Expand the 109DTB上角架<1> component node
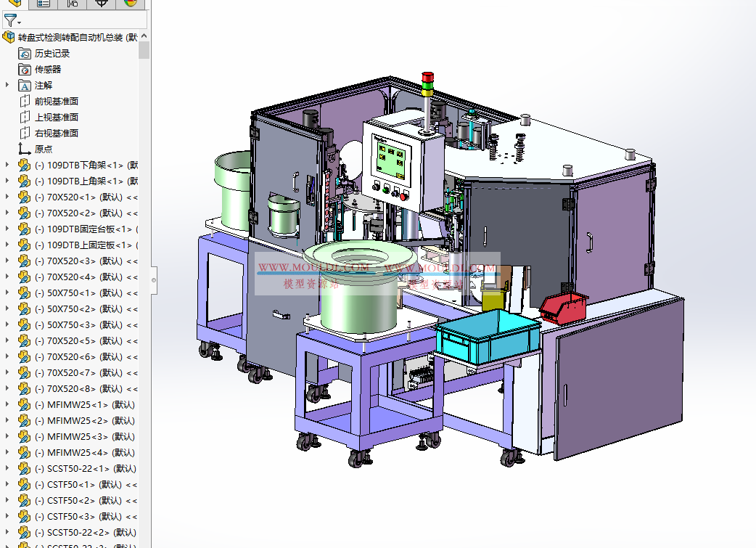 pos(7,181)
